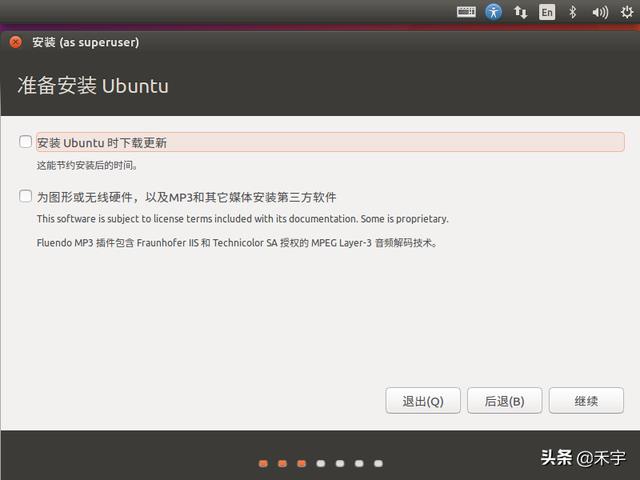Image resolution: width=640 pixels, height=480 pixels.
Task: Click the 安装 (as superuser) window title
Action: pyautogui.click(x=86, y=42)
